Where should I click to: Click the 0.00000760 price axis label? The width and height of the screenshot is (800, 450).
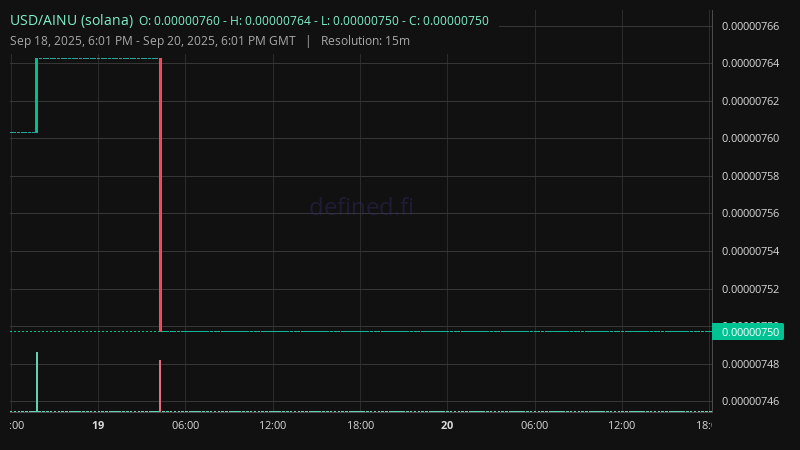pyautogui.click(x=751, y=138)
